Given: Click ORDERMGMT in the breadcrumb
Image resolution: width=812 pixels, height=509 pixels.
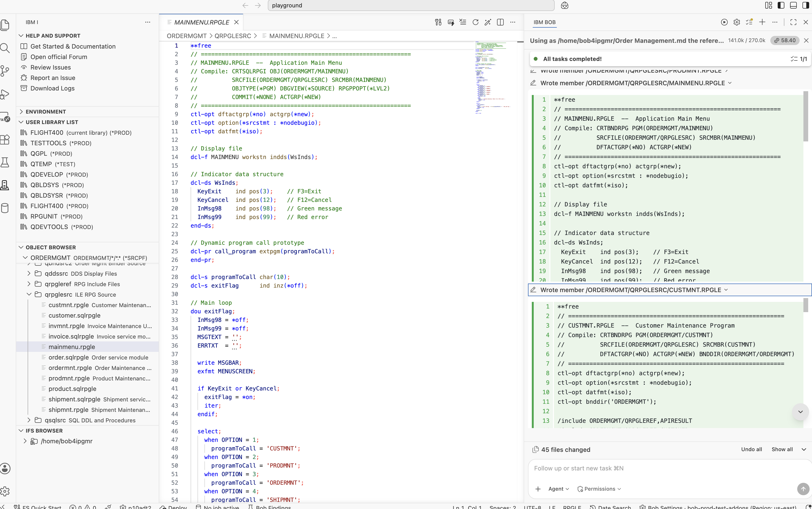Looking at the screenshot, I should (x=187, y=36).
